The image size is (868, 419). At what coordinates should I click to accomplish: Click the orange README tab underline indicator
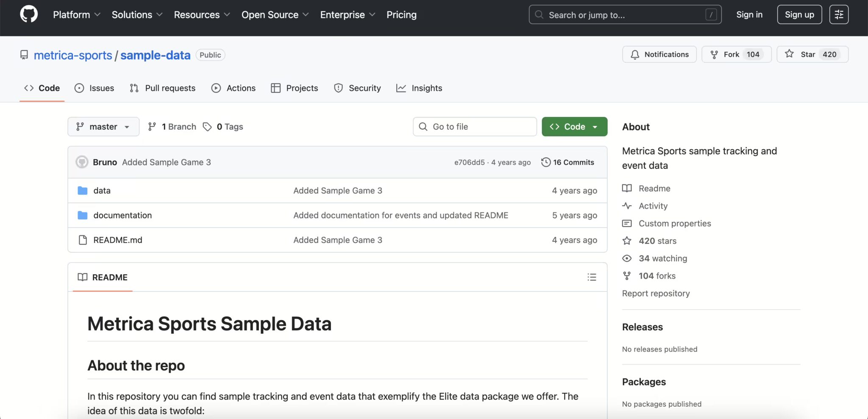point(102,291)
